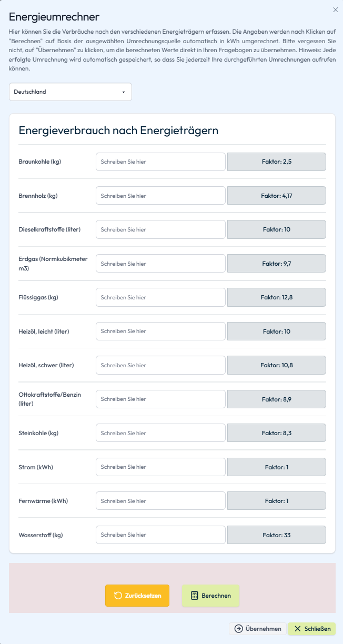This screenshot has height=644, width=343.
Task: Click the X icon on Schließen button
Action: pyautogui.click(x=298, y=629)
